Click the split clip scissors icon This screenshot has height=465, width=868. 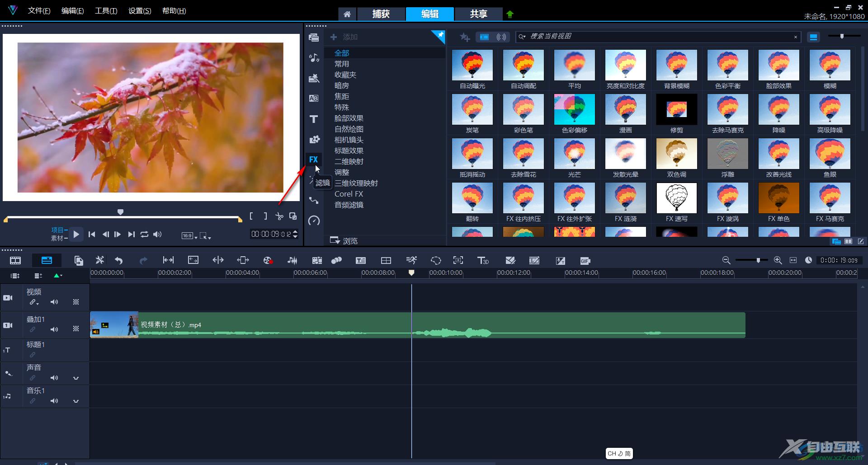point(279,216)
